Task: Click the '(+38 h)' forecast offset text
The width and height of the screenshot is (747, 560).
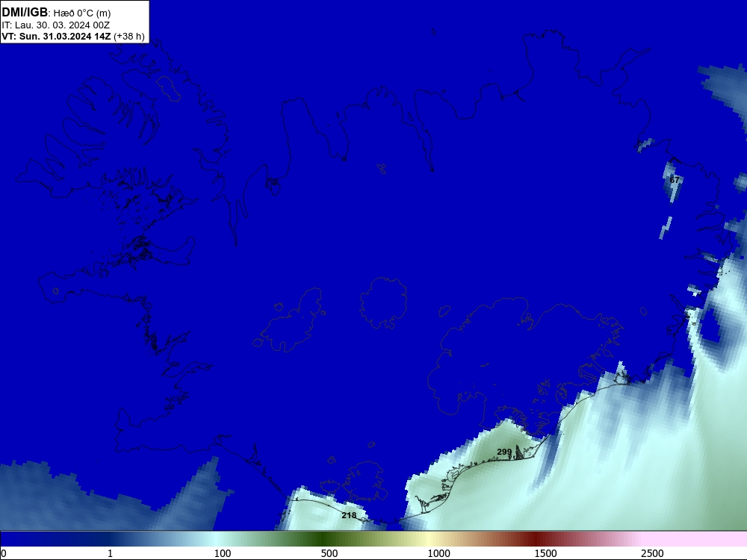Action: [129, 37]
